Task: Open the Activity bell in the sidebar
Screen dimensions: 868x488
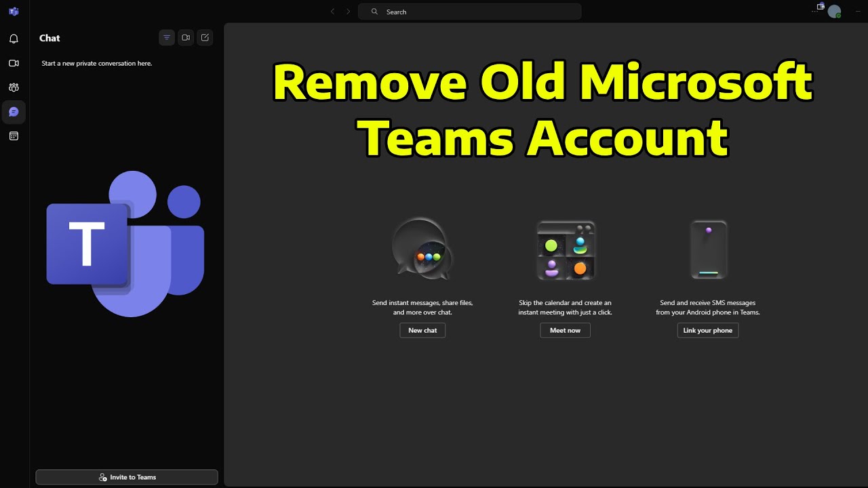Action: point(14,39)
